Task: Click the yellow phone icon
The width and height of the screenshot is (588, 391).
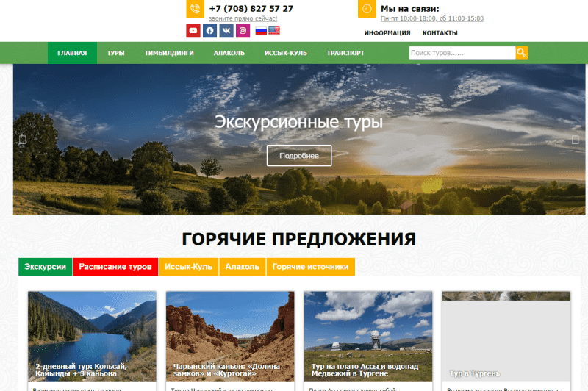Action: pyautogui.click(x=195, y=9)
